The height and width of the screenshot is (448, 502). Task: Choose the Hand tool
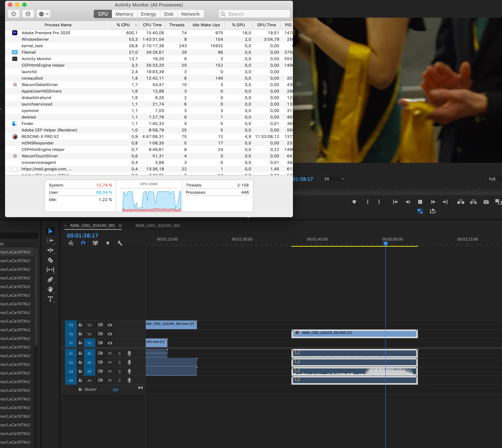click(50, 289)
